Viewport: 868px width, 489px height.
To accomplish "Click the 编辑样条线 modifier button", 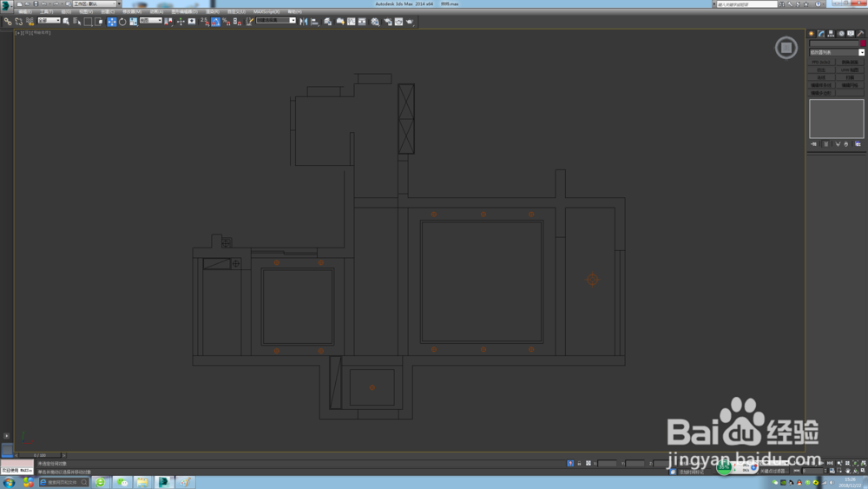I will click(x=821, y=85).
